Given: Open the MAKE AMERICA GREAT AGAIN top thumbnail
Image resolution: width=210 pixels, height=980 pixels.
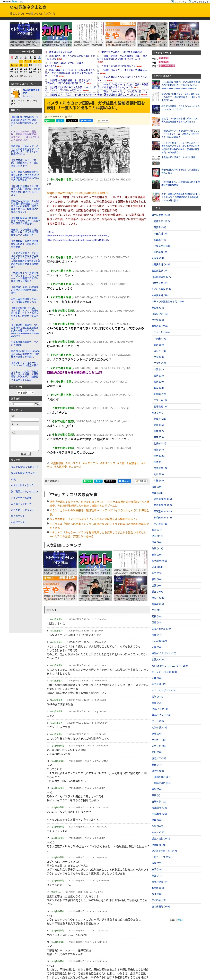Looking at the screenshot, I should (184, 34).
